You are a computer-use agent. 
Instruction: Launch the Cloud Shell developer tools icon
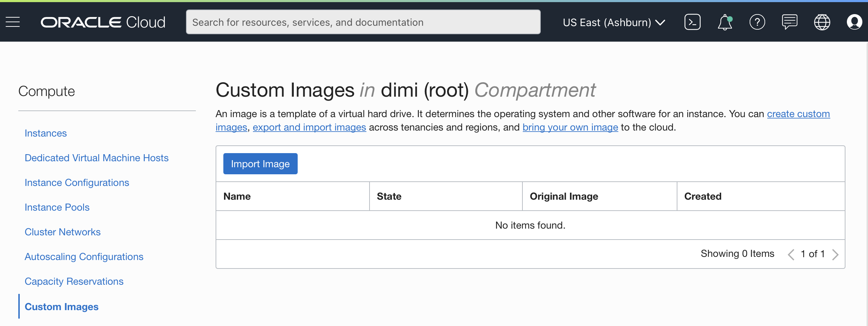692,22
